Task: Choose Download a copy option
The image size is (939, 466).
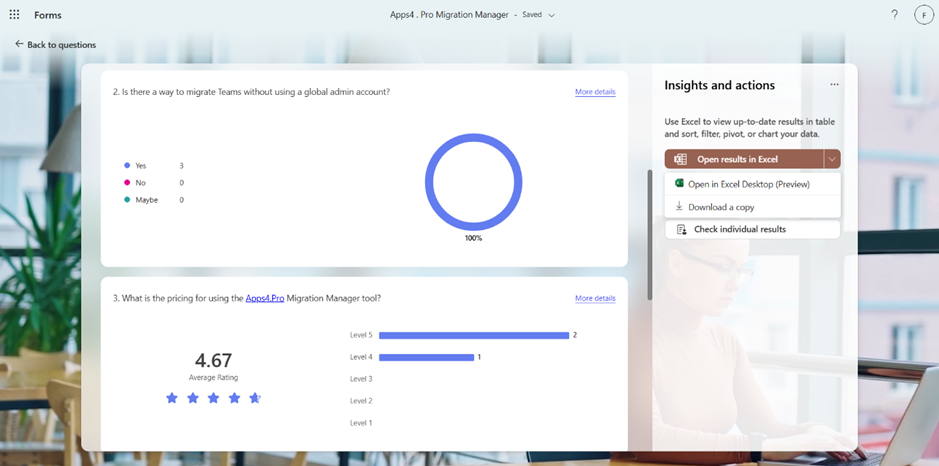Action: point(753,207)
